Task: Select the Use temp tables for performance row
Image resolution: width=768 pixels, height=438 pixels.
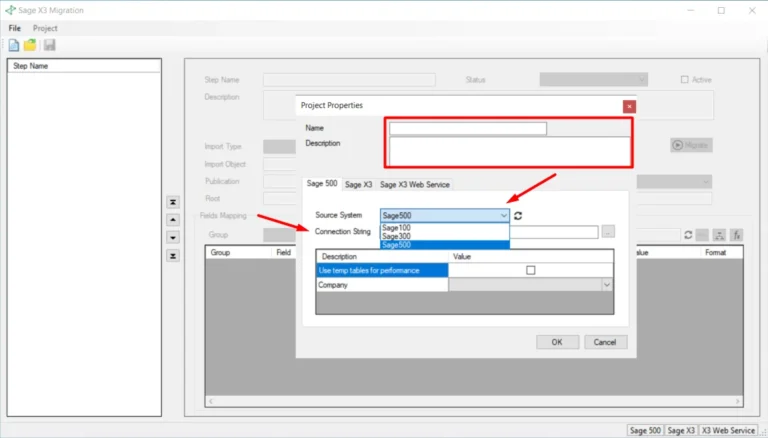Action: point(382,270)
